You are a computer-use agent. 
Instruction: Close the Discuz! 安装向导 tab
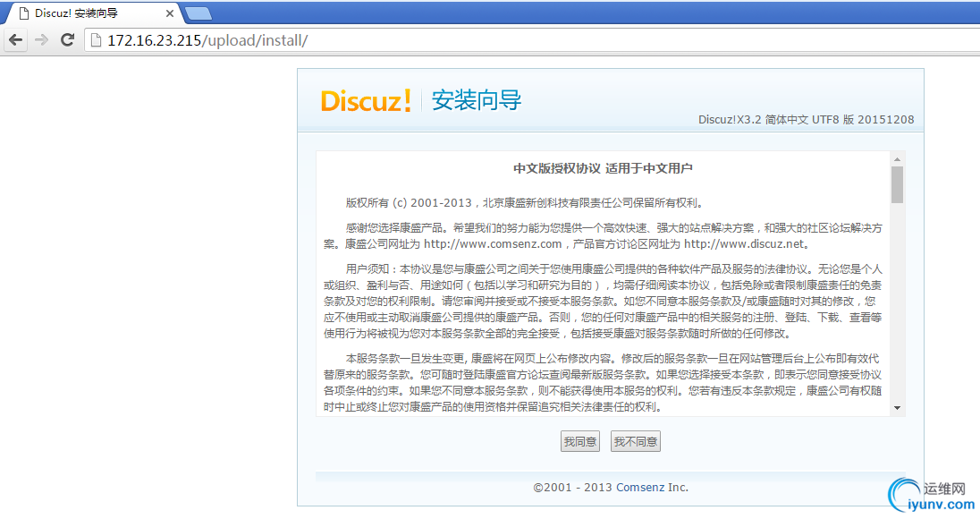point(169,13)
